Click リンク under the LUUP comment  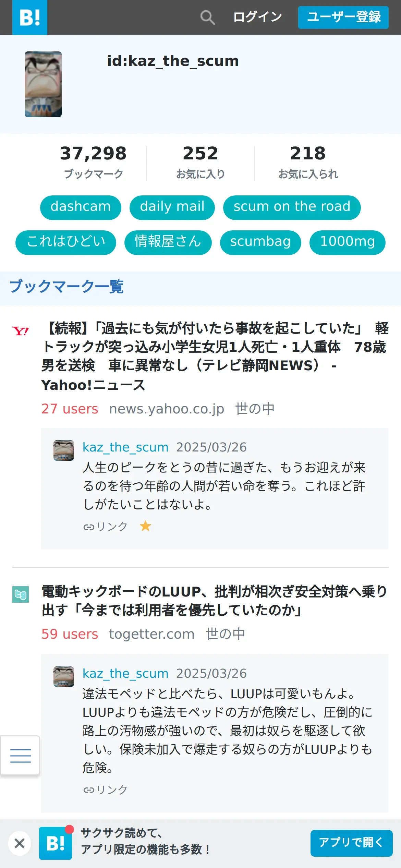pos(105,789)
